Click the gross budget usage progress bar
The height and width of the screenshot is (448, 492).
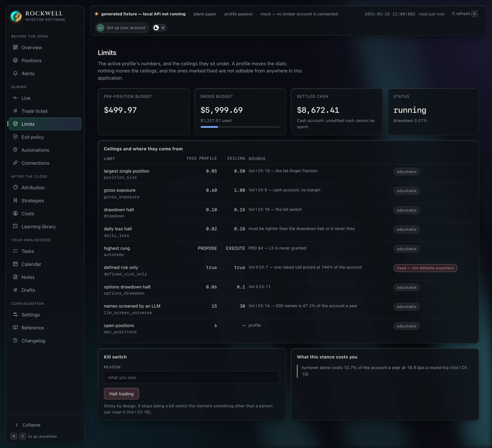coord(240,127)
